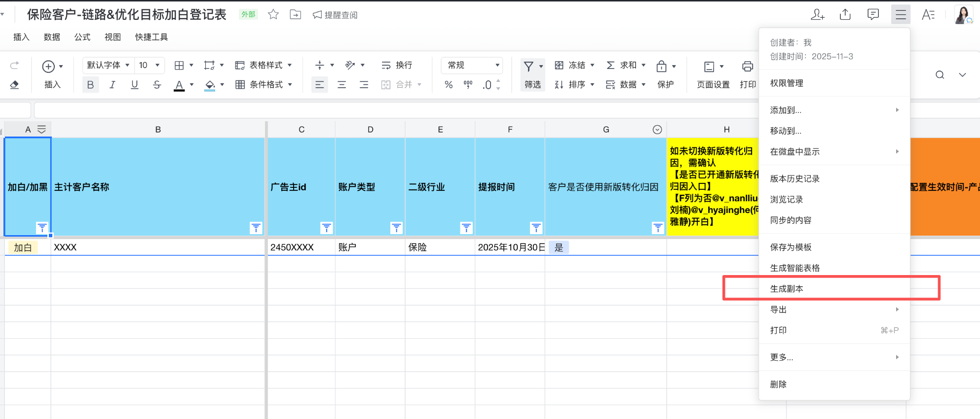Toggle italic formatting
Viewport: 980px width, 419px height.
pos(113,85)
